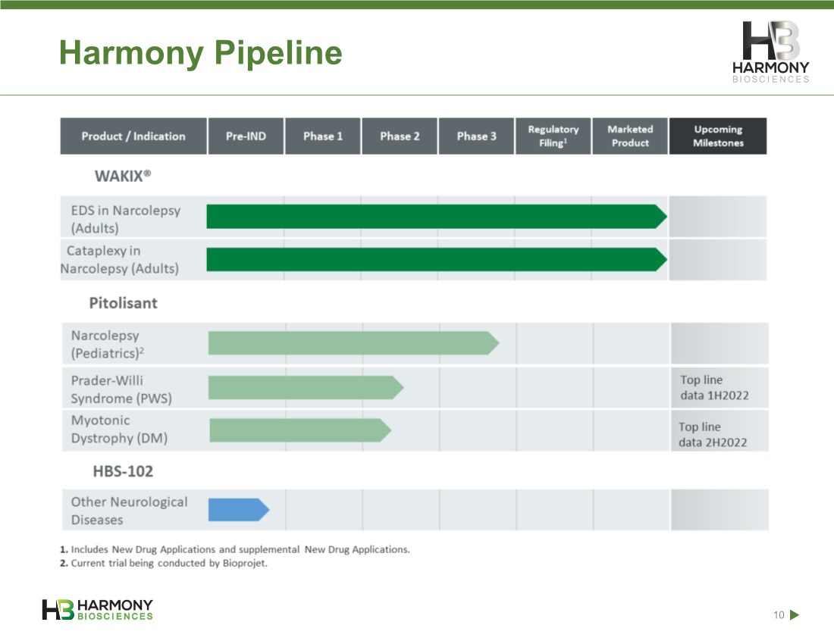This screenshot has height=644, width=834.
Task: Click the blue HBS-102 Pre-IND progress arrow
Action: [239, 510]
